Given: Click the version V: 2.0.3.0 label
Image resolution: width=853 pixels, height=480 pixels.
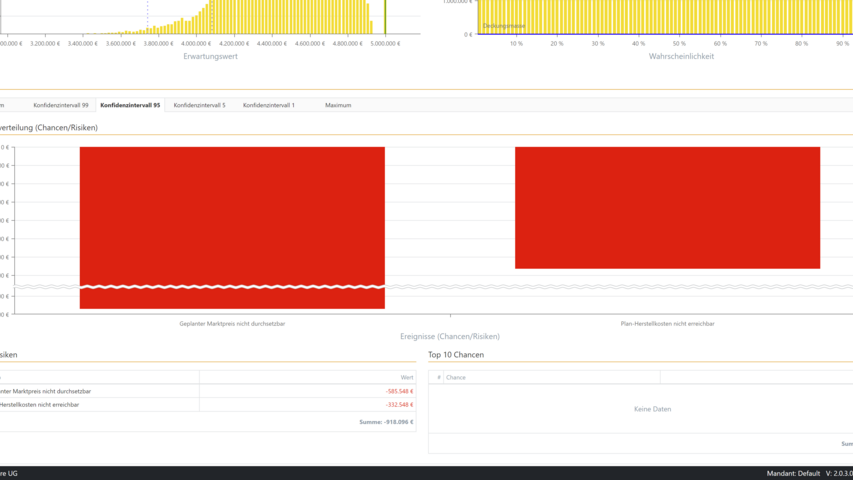Looking at the screenshot, I should tap(840, 473).
